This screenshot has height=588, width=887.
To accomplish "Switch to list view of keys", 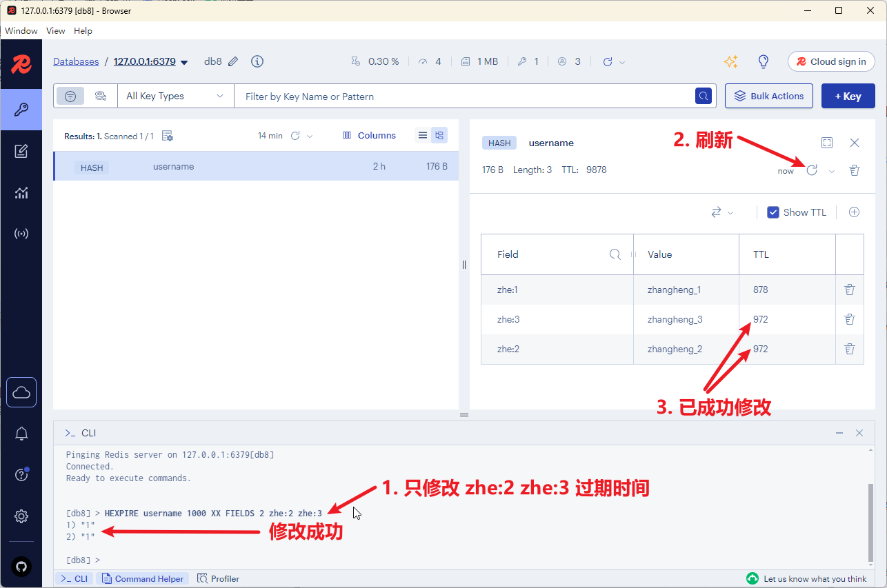I will (x=423, y=135).
